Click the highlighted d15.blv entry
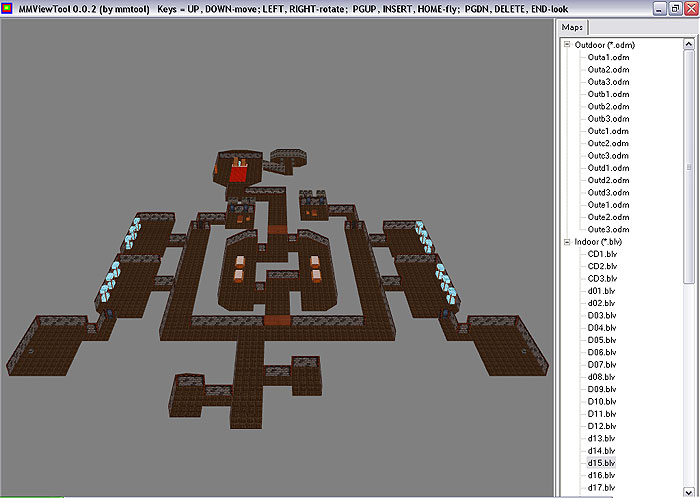The height and width of the screenshot is (498, 700). coord(602,463)
